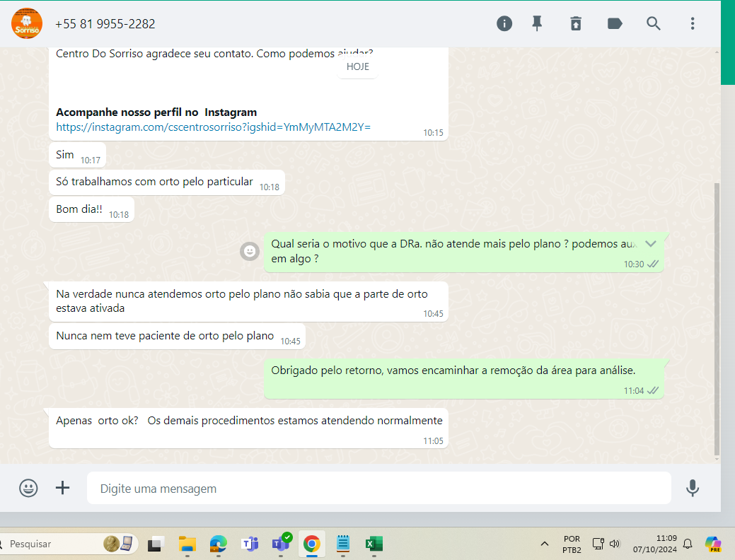Start a voice recording with the microphone

[x=693, y=489]
